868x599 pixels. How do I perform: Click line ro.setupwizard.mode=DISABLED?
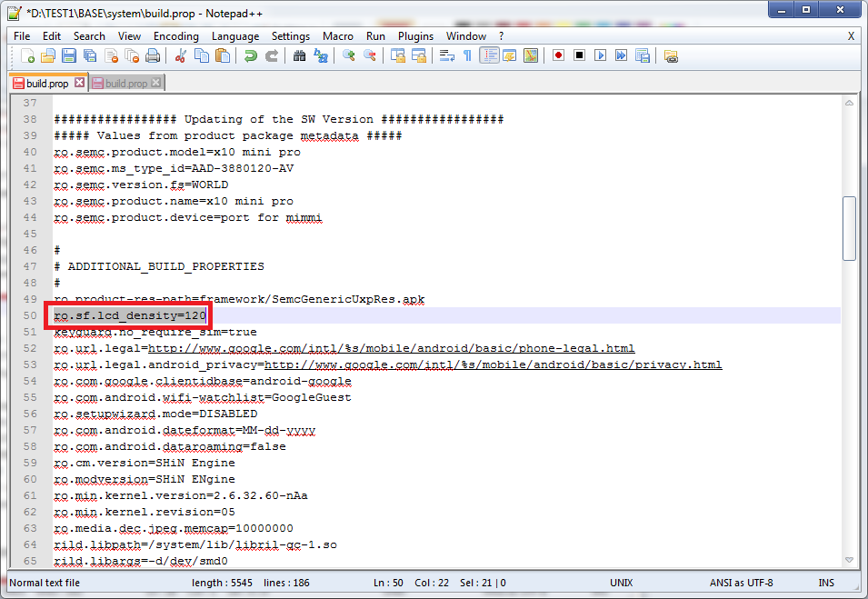tap(155, 414)
